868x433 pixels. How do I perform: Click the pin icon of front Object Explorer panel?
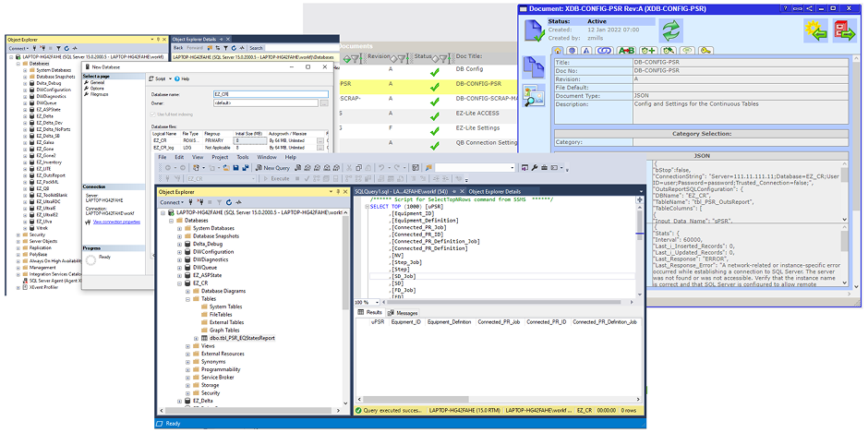point(338,192)
